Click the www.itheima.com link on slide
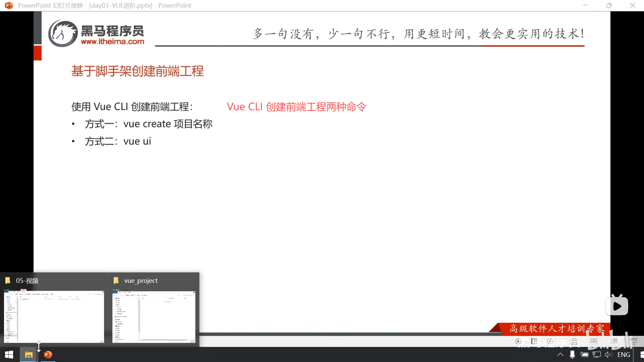The image size is (644, 362). click(112, 42)
